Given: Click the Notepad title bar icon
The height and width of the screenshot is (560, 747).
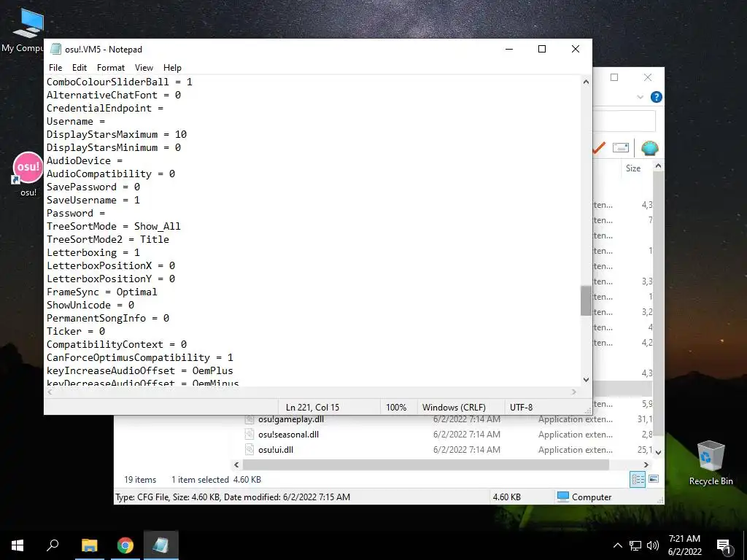Looking at the screenshot, I should coord(55,49).
